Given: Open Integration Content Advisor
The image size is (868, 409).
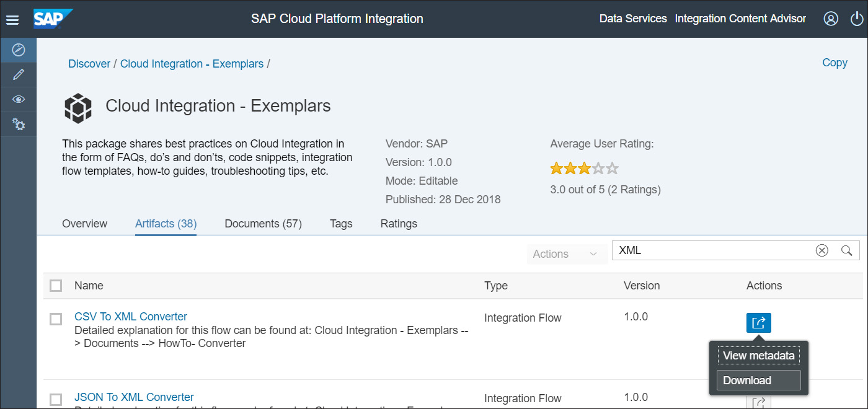Looking at the screenshot, I should pyautogui.click(x=740, y=19).
